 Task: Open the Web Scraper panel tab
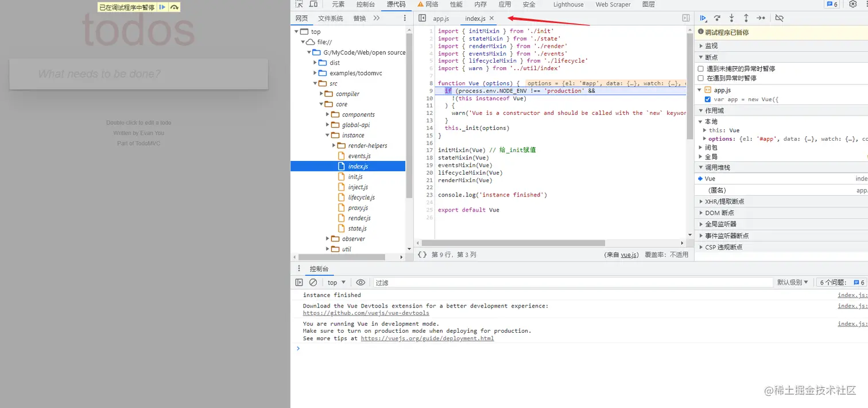tap(613, 4)
